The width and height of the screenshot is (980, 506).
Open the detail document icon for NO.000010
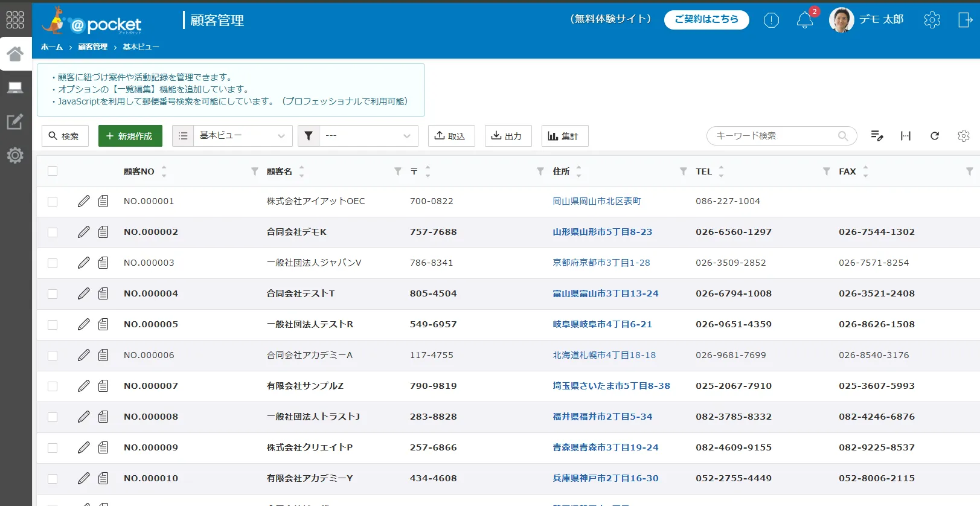103,478
